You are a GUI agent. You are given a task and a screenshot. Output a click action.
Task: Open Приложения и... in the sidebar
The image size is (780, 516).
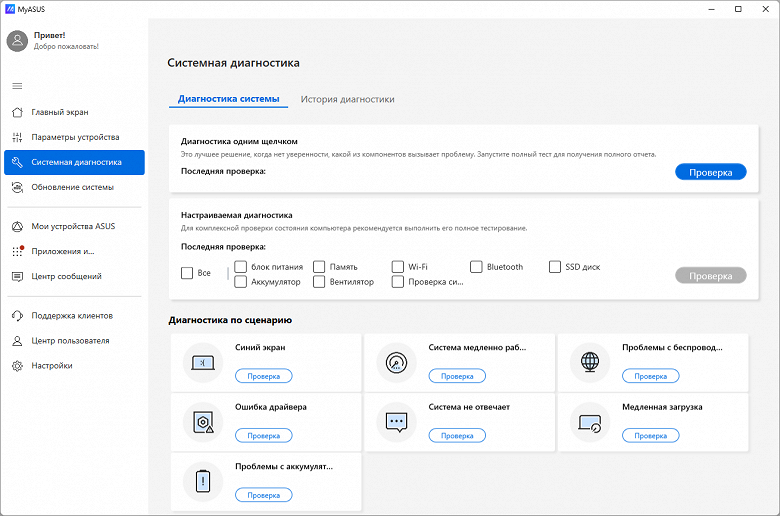click(62, 251)
